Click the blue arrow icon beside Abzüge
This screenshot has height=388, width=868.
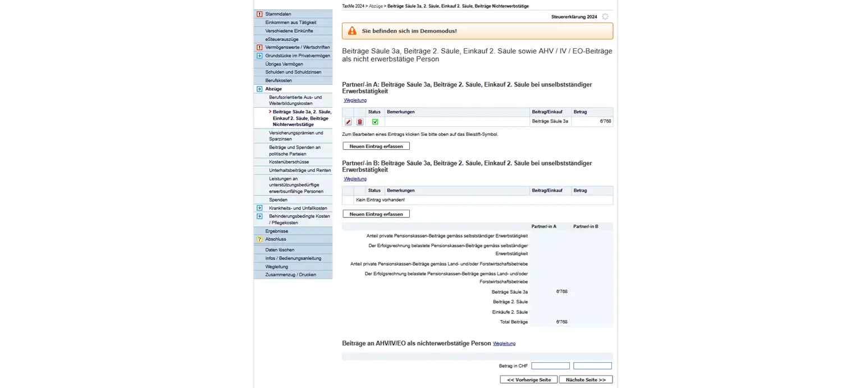click(x=258, y=89)
